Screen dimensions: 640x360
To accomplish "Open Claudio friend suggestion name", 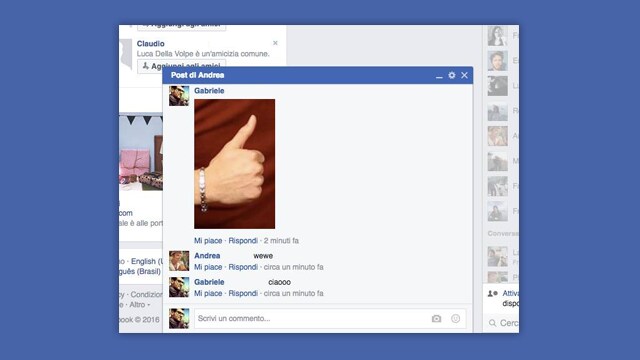I will pos(151,44).
